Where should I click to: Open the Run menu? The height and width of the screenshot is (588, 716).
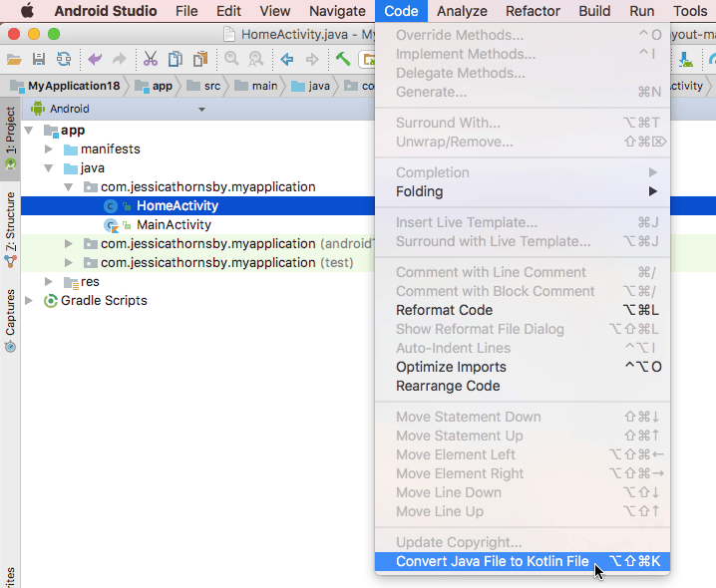(x=642, y=11)
